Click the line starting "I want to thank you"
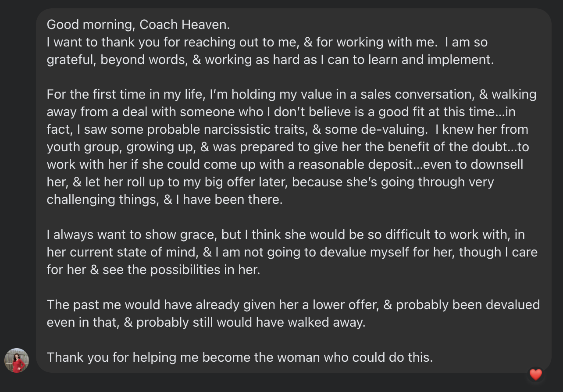563x392 pixels. point(267,42)
